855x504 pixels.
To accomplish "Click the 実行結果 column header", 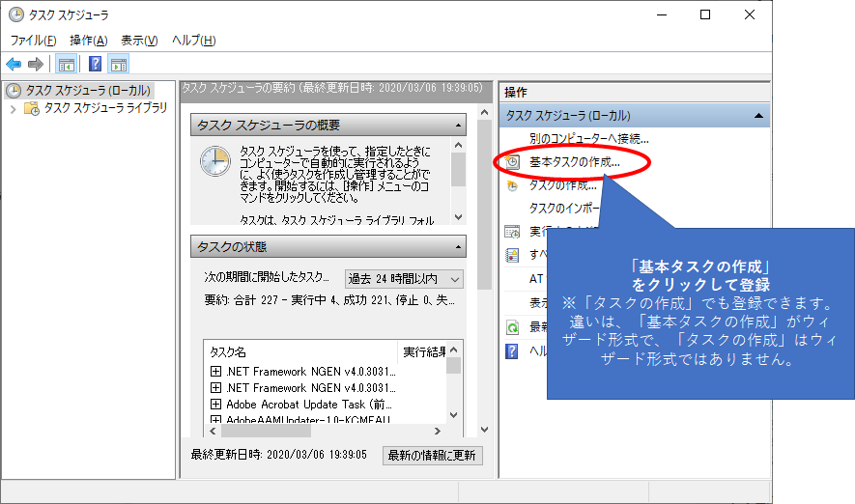I will coord(422,352).
